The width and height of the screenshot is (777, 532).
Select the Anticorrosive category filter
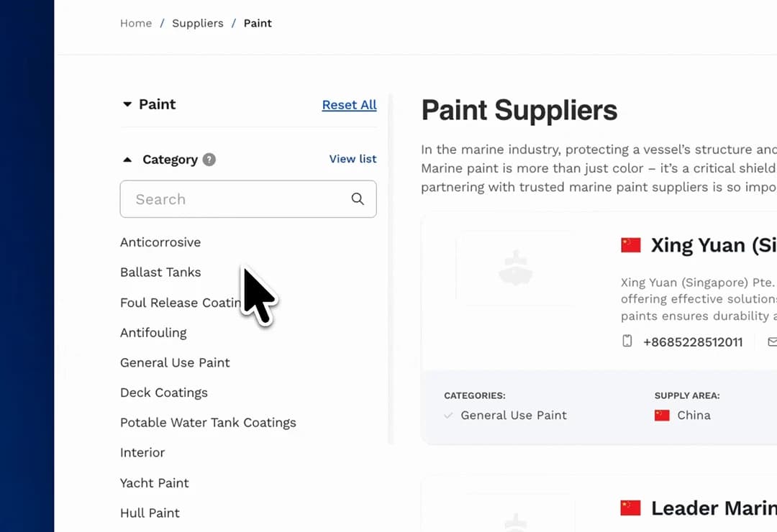[x=160, y=242]
